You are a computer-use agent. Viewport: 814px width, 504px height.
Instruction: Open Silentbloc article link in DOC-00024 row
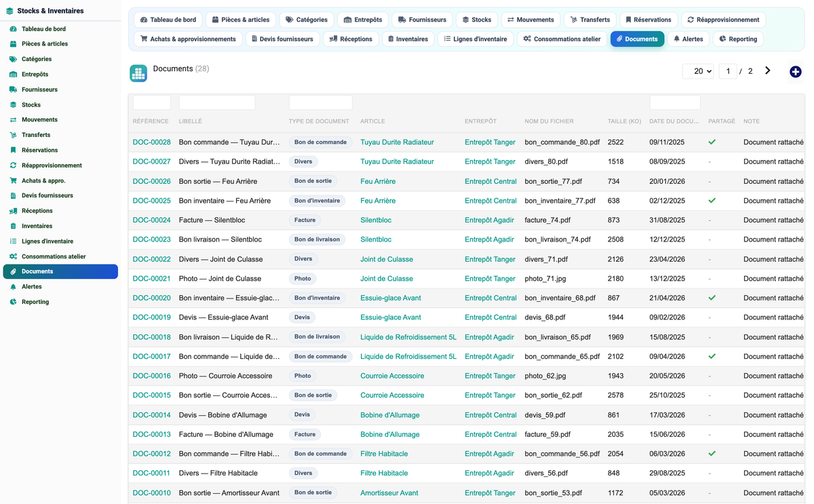(x=376, y=220)
